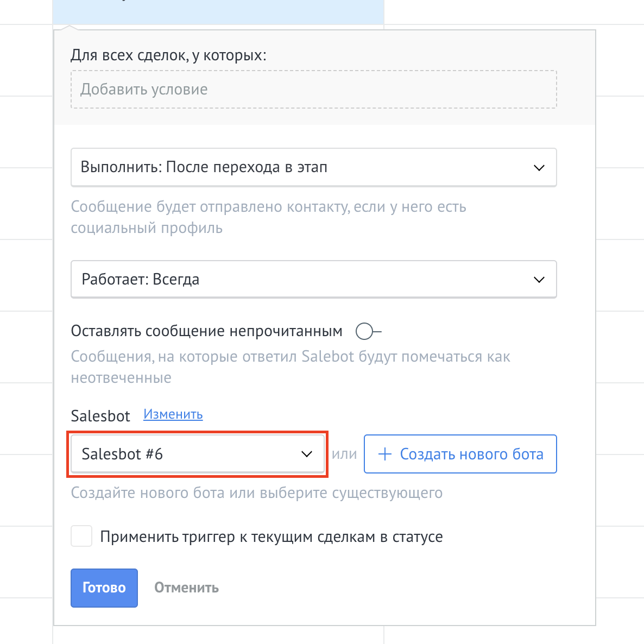Click the Применить триггер к текущим сделкам label
The width and height of the screenshot is (644, 644).
[x=272, y=537]
